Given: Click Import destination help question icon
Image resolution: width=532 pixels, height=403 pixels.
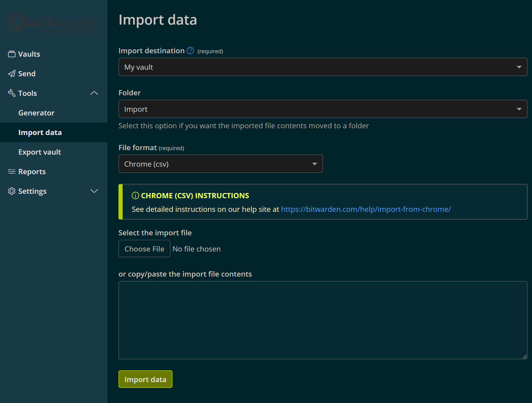Looking at the screenshot, I should click(x=190, y=51).
